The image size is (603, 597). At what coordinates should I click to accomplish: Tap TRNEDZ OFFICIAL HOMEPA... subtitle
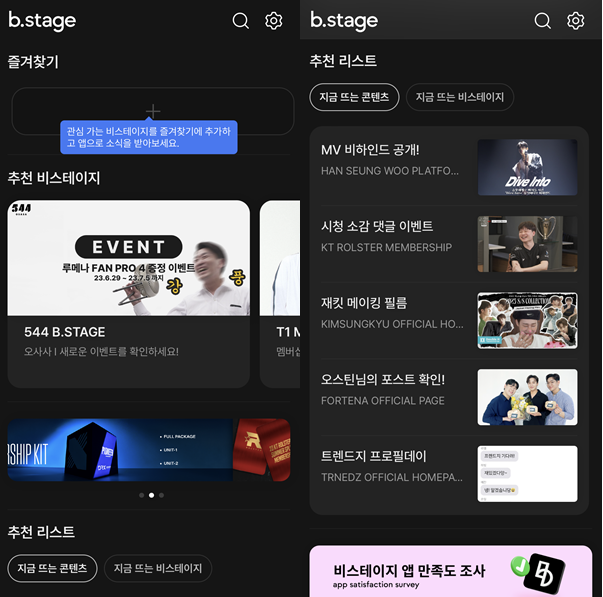[392, 477]
